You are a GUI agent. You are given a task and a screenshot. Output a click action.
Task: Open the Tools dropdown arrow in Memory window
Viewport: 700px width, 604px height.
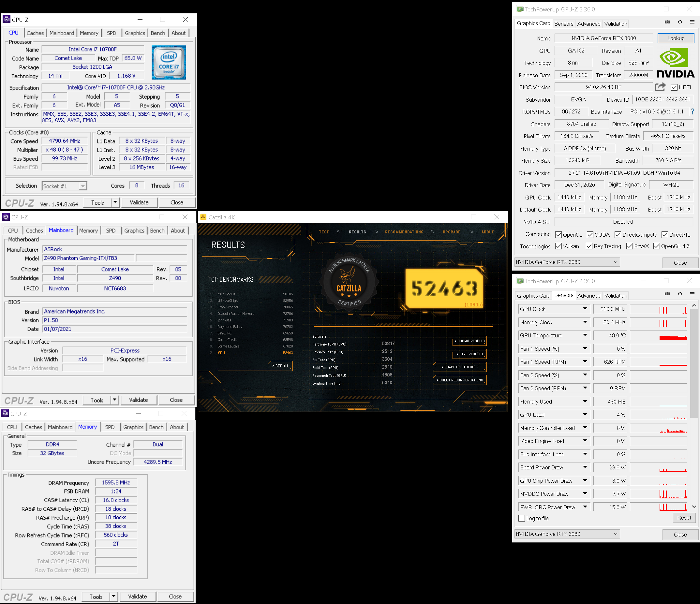click(113, 597)
